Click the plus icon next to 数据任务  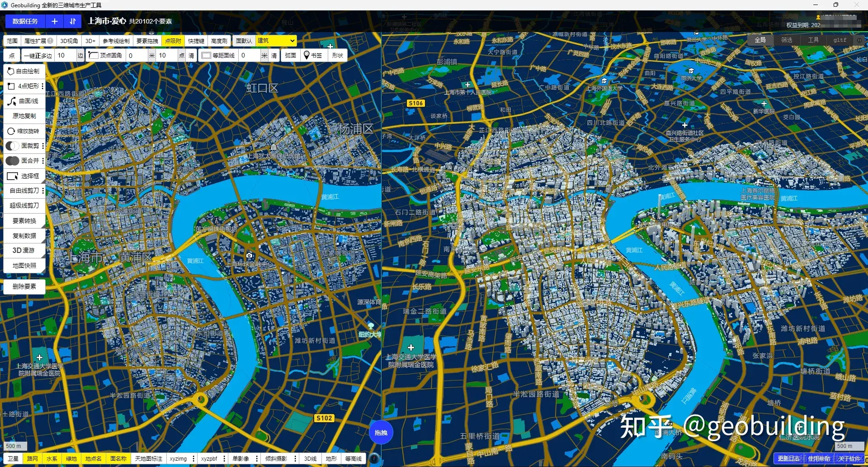(54, 21)
